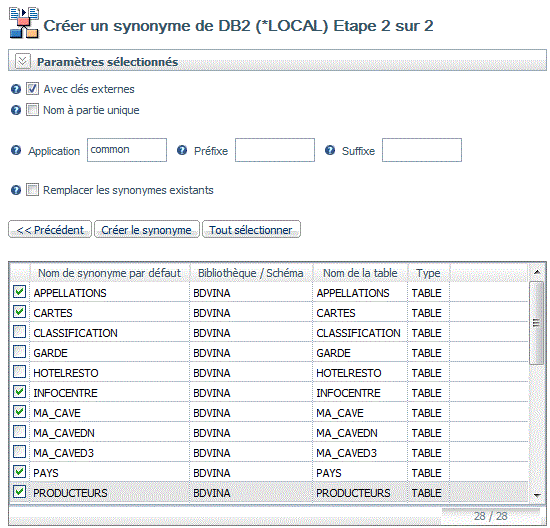Check the HOTELRESTO row checkbox
The image size is (550, 528).
tap(19, 372)
